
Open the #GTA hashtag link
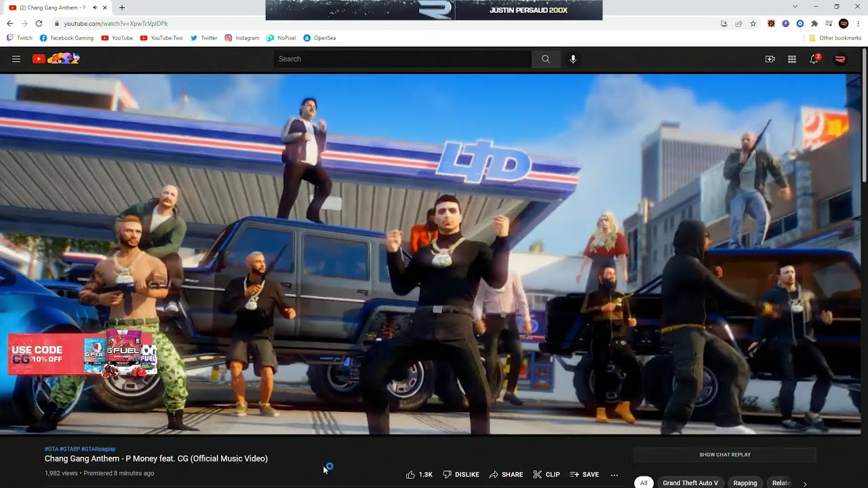click(51, 449)
